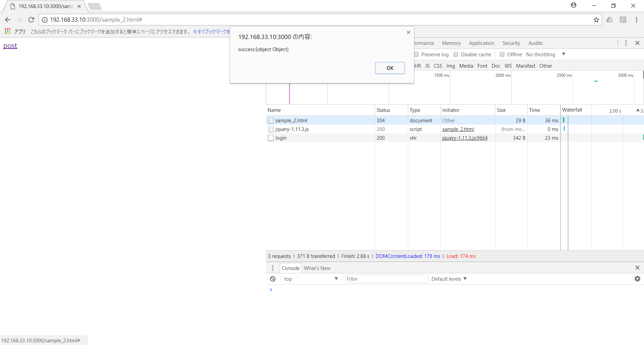Image resolution: width=644 pixels, height=345 pixels.
Task: Click the jquery-1.11.3.js:9664 initiator link
Action: pos(465,138)
